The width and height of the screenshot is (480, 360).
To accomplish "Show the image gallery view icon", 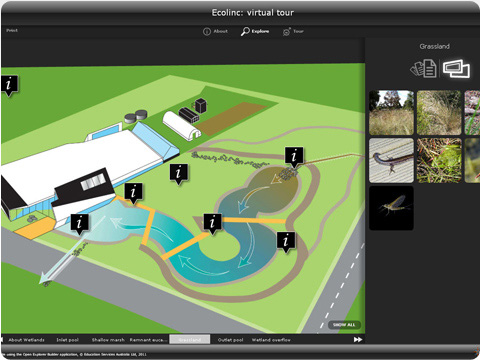I will tap(456, 68).
